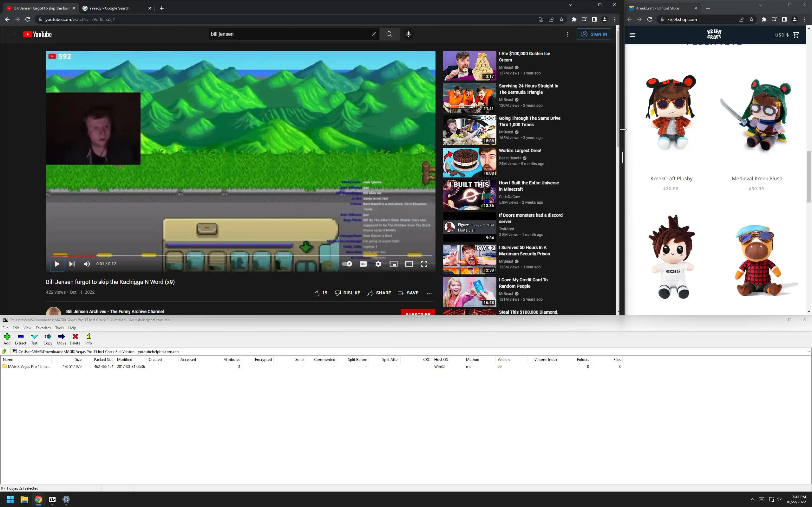
Task: Click the SHARE button under the video
Action: 379,293
